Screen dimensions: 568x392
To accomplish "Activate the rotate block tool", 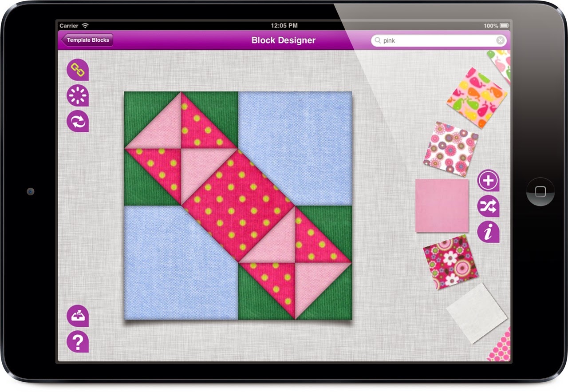I will point(77,121).
